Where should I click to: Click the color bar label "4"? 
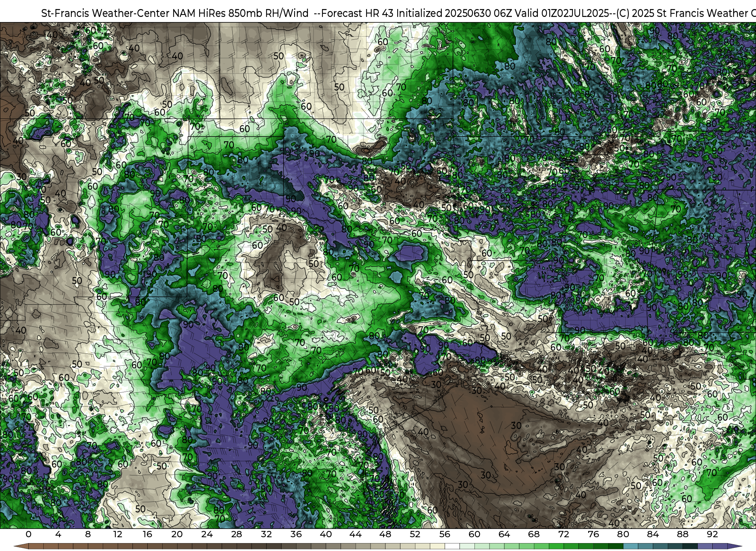click(x=58, y=534)
